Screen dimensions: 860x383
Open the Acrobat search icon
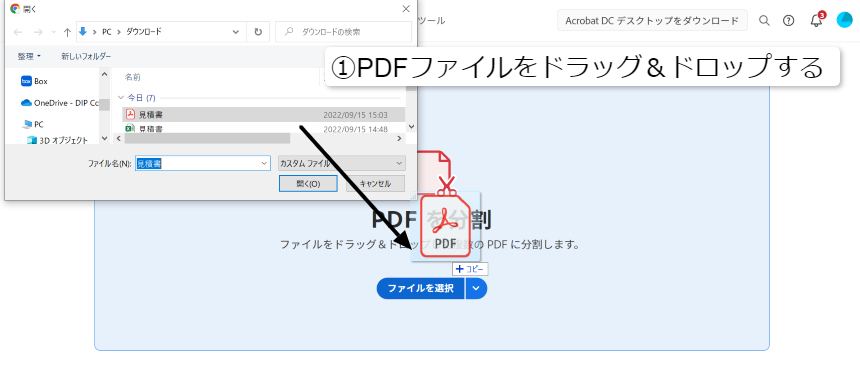764,21
